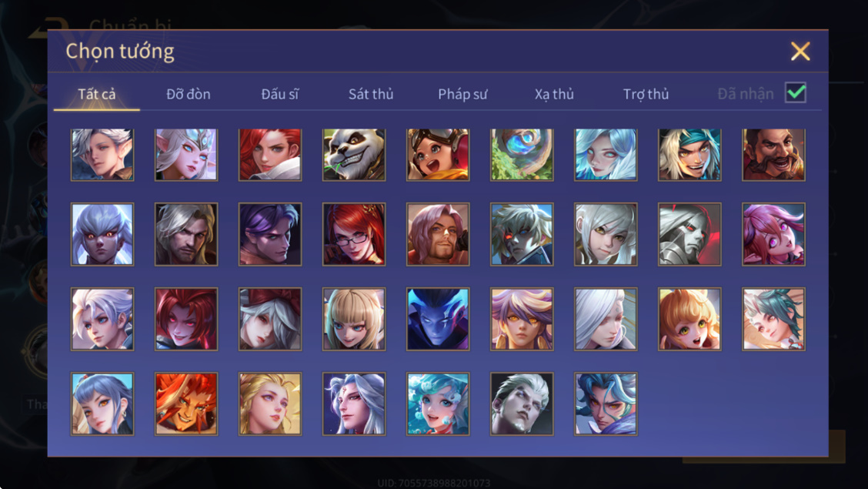Show the Pháp sư heroes tab
868x489 pixels.
(462, 94)
